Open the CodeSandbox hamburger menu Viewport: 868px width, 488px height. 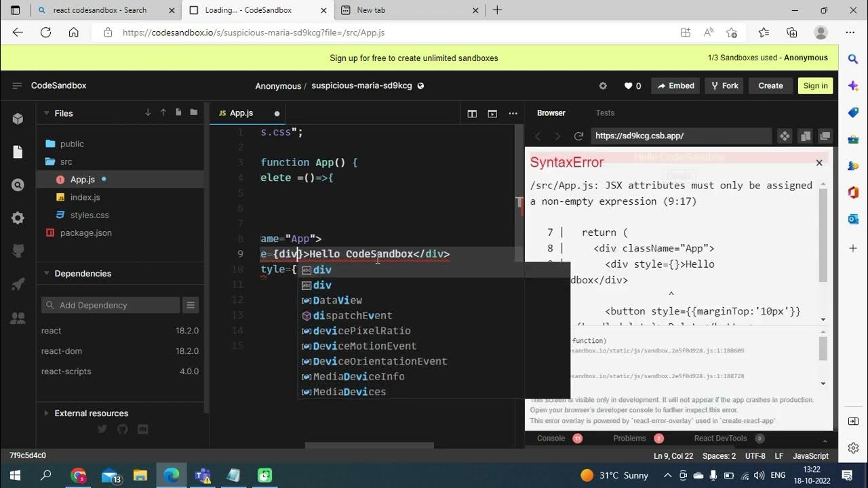[x=17, y=85]
